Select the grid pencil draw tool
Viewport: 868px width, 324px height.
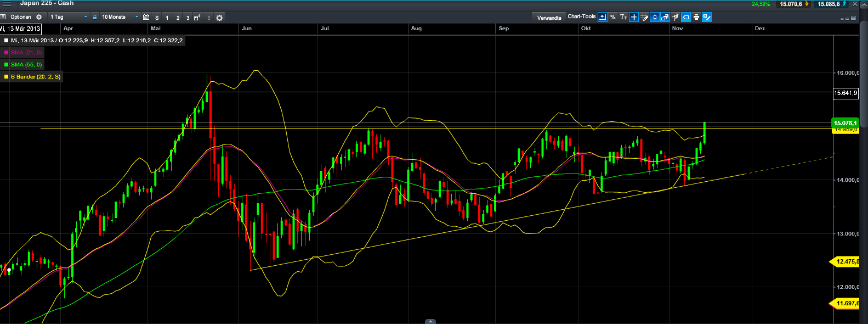point(644,17)
